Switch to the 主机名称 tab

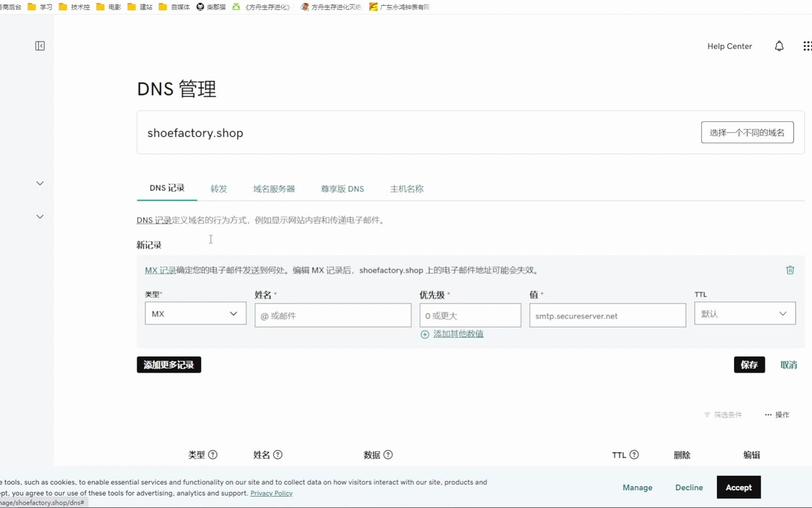pyautogui.click(x=407, y=189)
